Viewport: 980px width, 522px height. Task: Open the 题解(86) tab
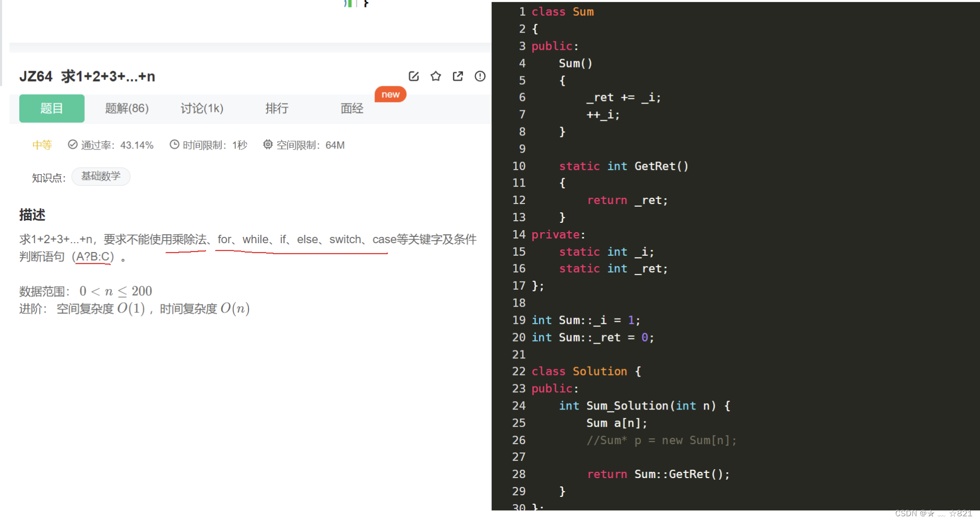pyautogui.click(x=127, y=108)
